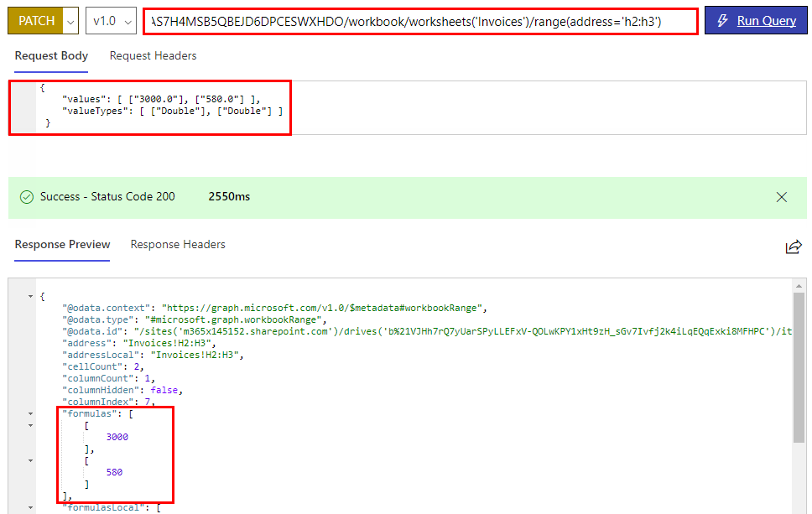
Task: Switch to the Response Preview tab
Action: pyautogui.click(x=62, y=244)
